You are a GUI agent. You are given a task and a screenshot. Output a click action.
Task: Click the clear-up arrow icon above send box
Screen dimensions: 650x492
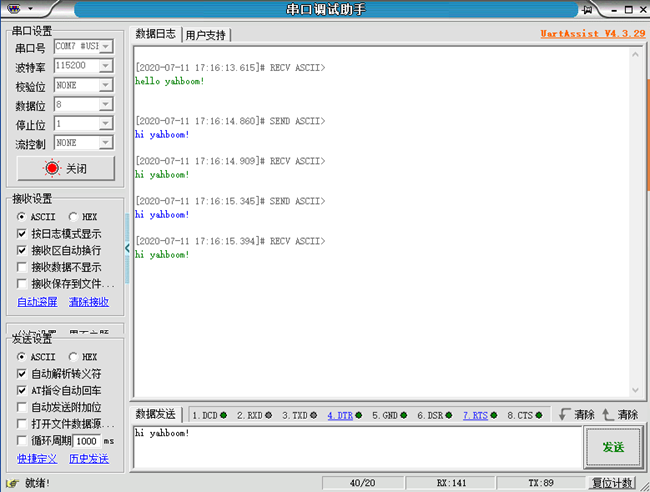[x=608, y=414]
